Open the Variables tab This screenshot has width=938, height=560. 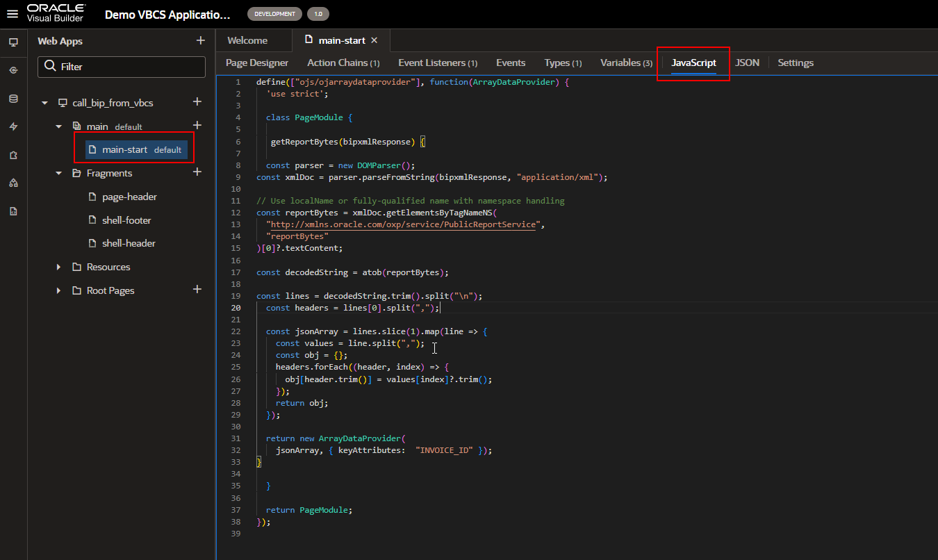coord(626,63)
